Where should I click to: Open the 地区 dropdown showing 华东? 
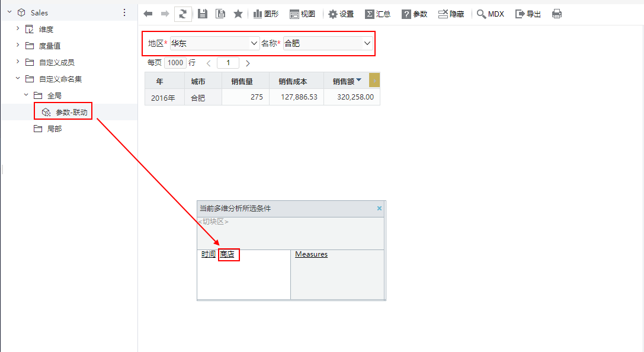pos(215,43)
